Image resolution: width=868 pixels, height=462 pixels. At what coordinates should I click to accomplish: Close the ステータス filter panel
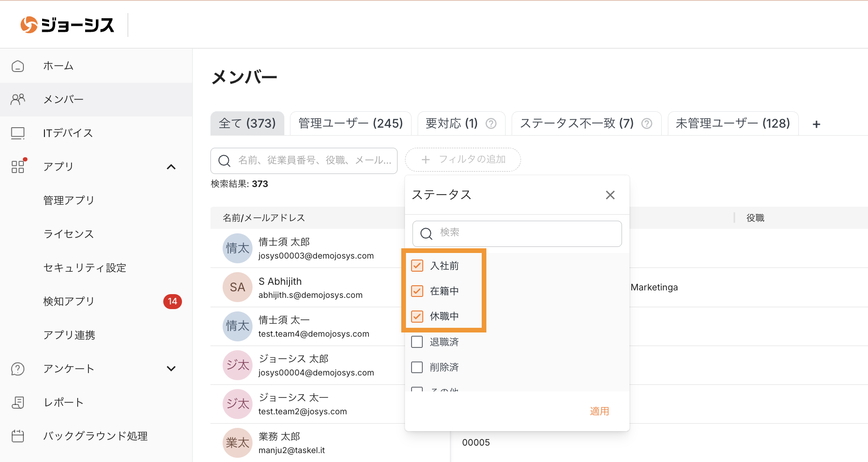(x=610, y=195)
